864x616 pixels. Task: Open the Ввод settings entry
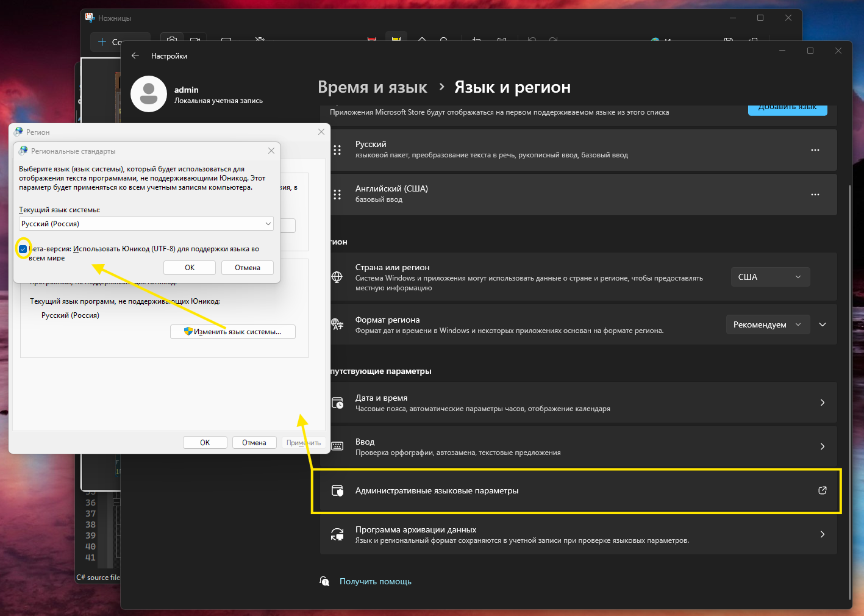tap(577, 446)
